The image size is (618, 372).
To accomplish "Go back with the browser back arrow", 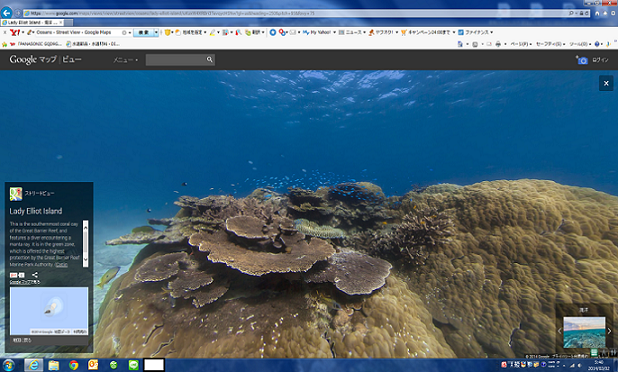I will click(x=6, y=13).
